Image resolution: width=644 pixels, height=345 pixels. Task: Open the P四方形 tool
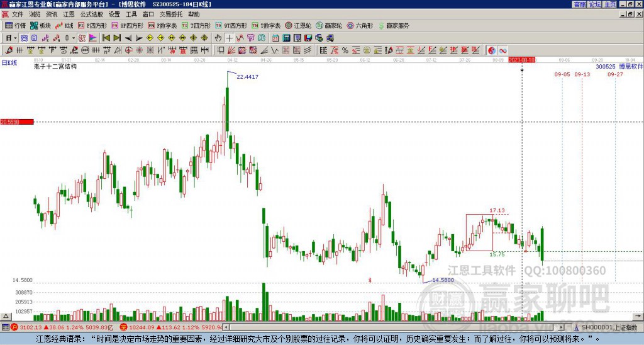(x=92, y=25)
